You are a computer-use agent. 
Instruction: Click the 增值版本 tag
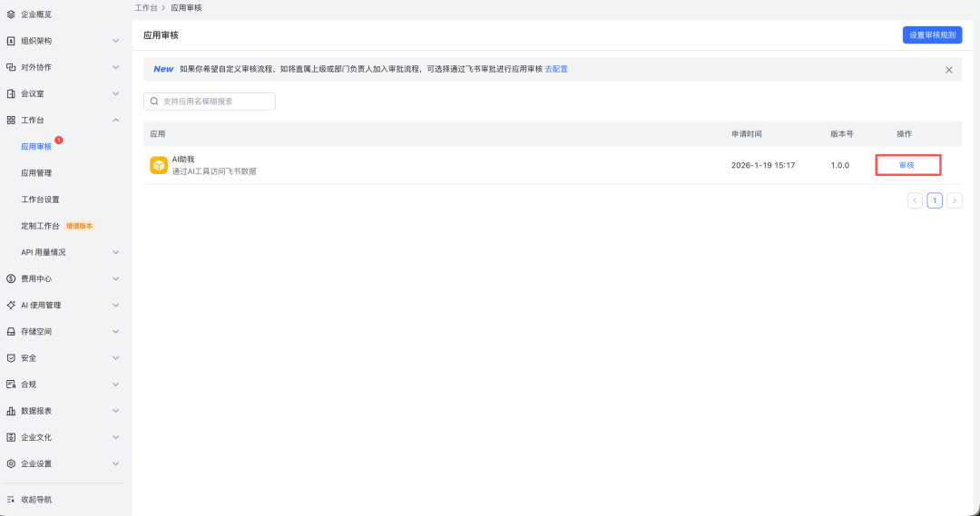[x=79, y=226]
